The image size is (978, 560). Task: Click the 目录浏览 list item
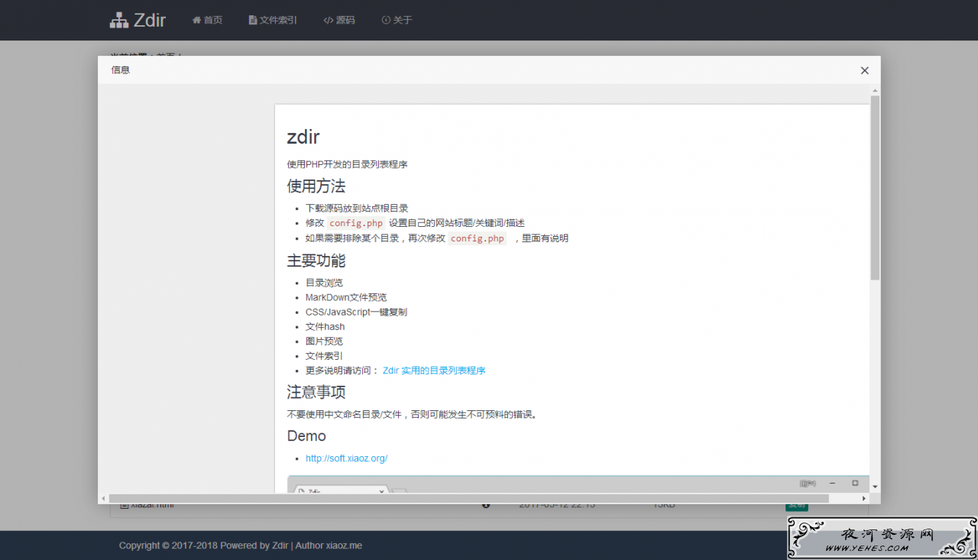click(x=324, y=283)
